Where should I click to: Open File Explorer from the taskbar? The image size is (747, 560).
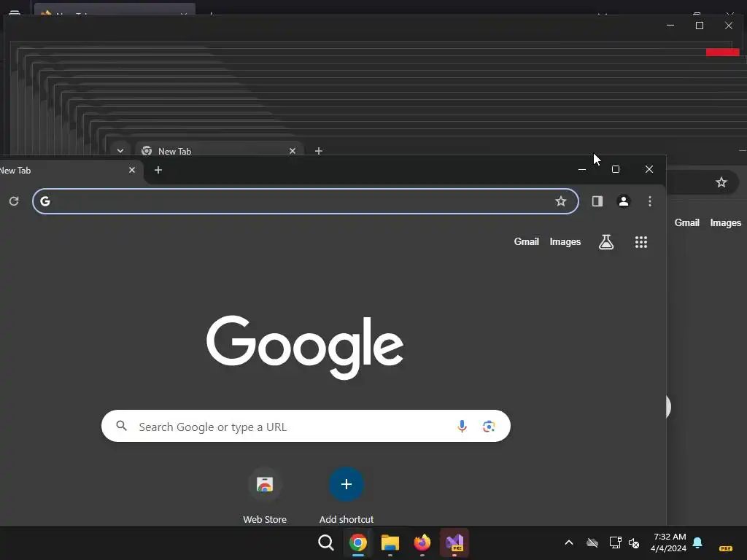pyautogui.click(x=390, y=542)
